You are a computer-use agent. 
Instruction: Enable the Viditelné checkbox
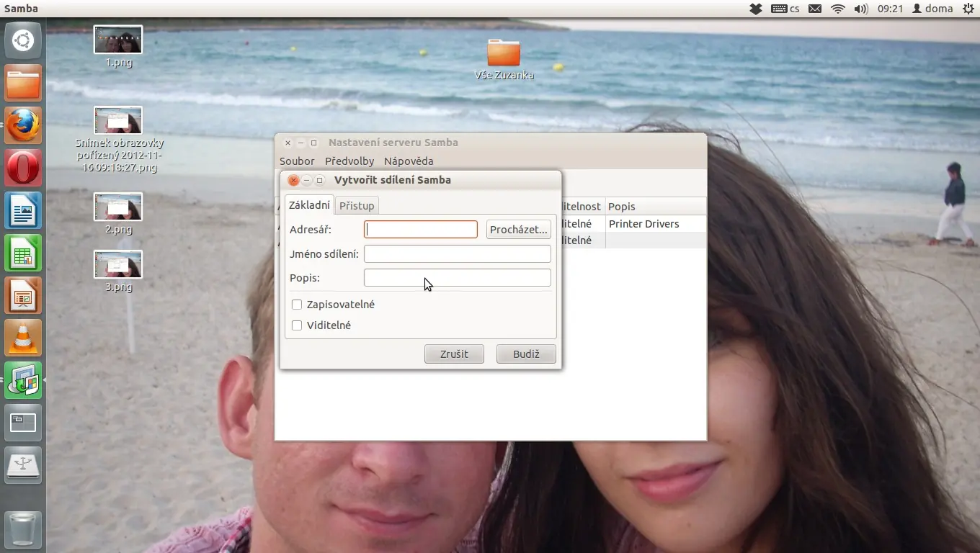pyautogui.click(x=296, y=325)
